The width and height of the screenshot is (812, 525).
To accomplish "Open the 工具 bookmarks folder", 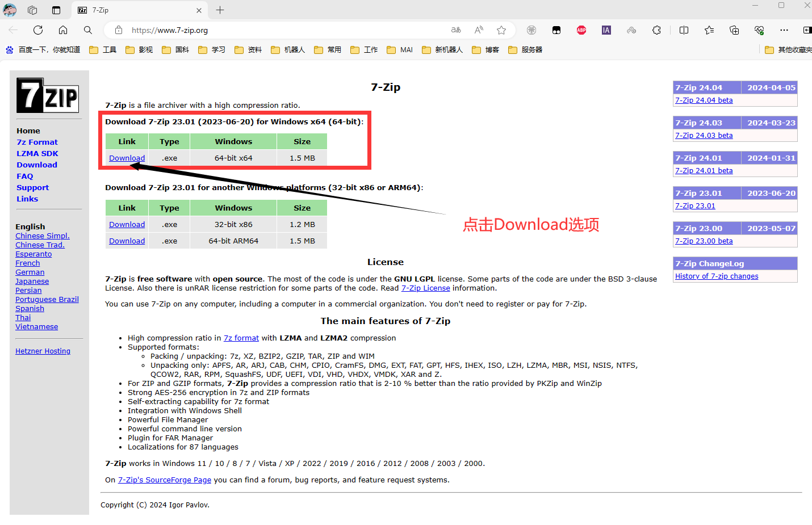I will pyautogui.click(x=103, y=50).
